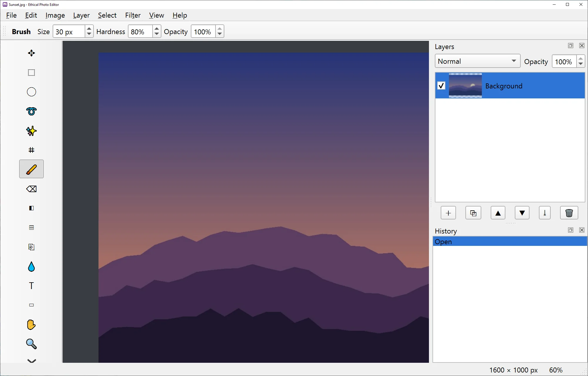Delete layer with trash button
The height and width of the screenshot is (376, 588).
click(569, 213)
